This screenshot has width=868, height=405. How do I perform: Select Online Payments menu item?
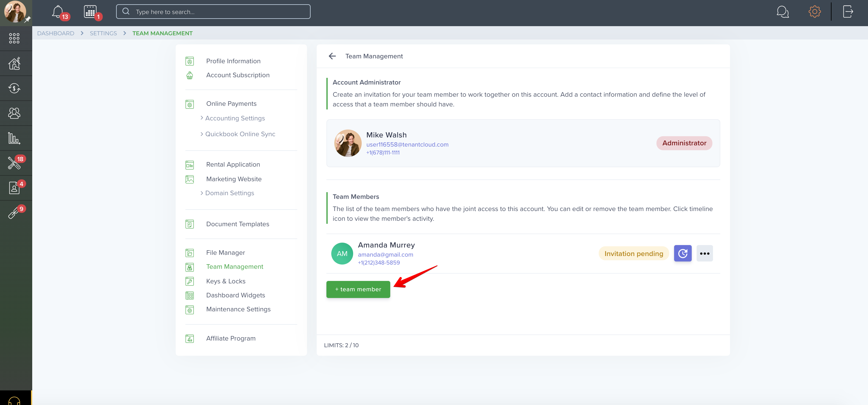231,103
